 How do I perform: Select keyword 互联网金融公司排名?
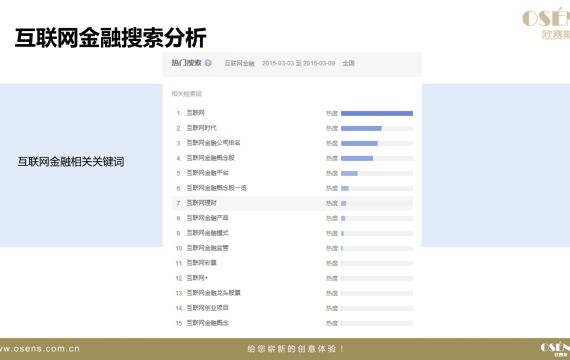tap(213, 143)
